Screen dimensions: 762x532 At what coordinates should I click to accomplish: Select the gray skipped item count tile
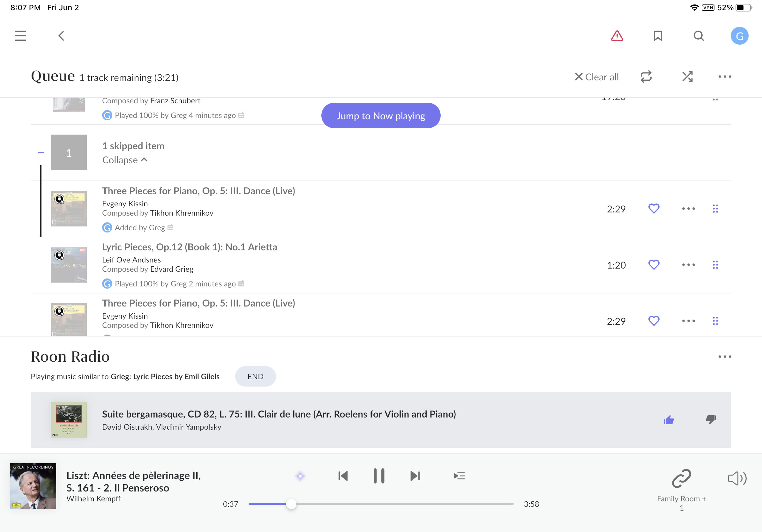tap(69, 152)
